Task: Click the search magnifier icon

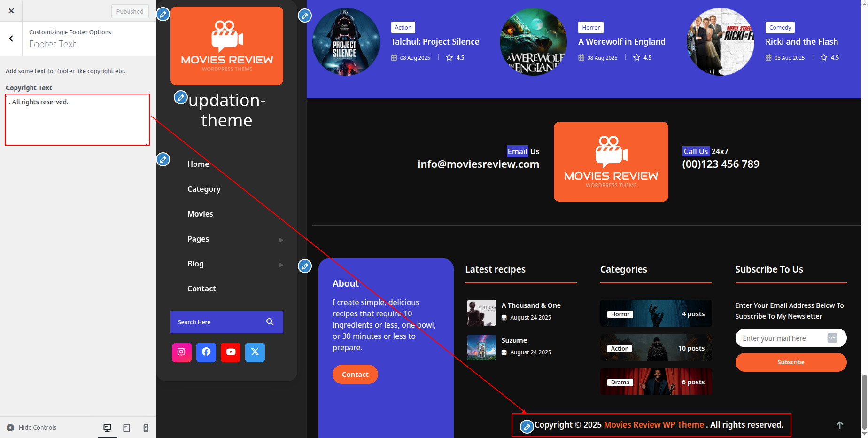Action: coord(270,322)
